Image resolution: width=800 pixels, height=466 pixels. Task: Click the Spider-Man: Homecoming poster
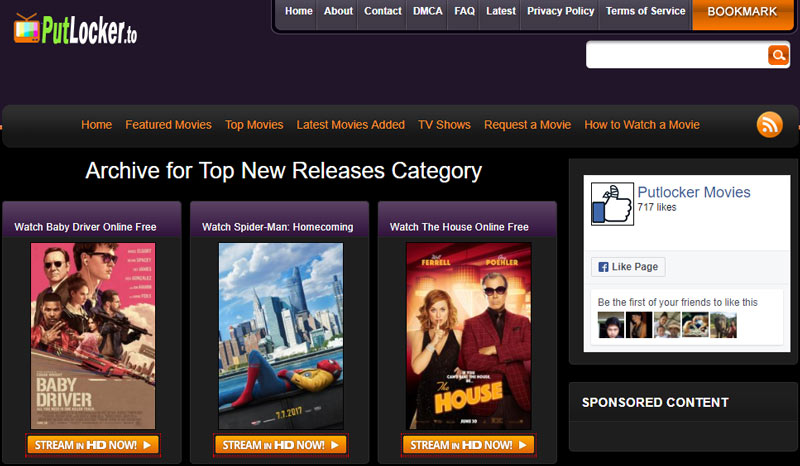(281, 336)
